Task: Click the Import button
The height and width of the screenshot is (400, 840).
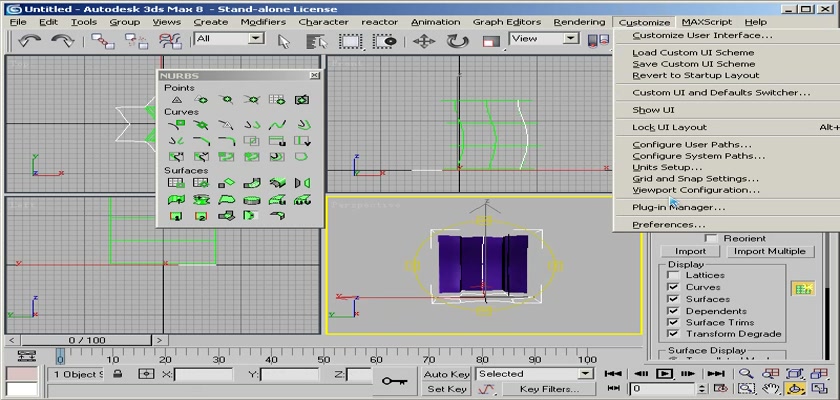Action: 690,251
